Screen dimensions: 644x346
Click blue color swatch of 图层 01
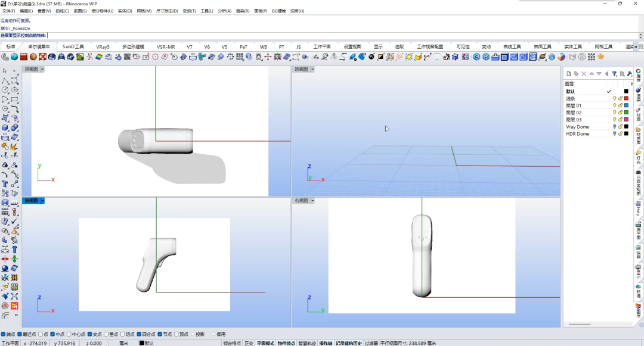(x=626, y=105)
